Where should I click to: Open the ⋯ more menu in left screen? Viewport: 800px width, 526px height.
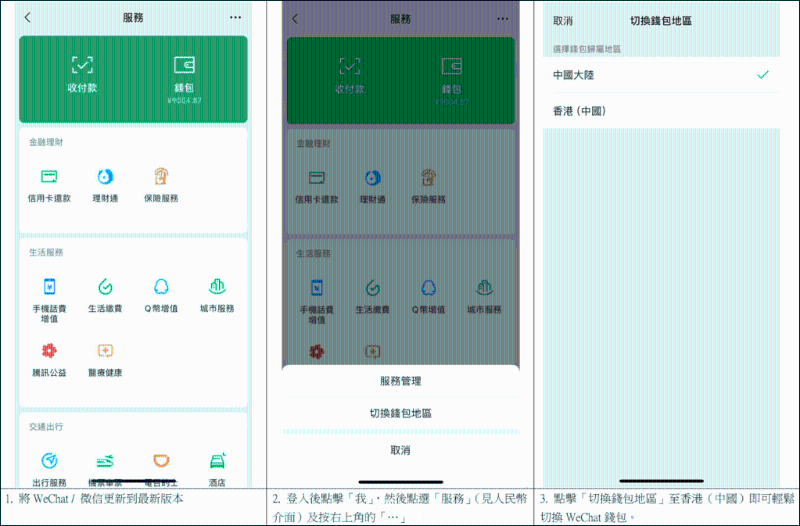click(x=235, y=18)
